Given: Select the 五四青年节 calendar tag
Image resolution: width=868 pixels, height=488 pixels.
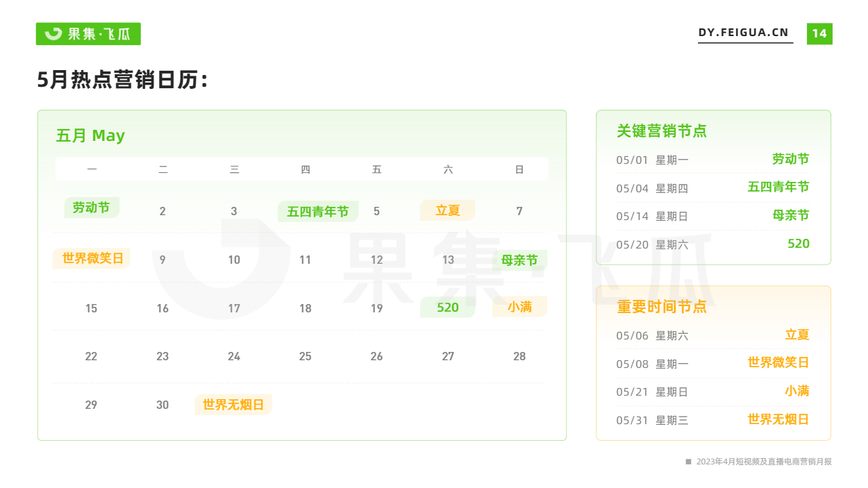Looking at the screenshot, I should [x=318, y=212].
